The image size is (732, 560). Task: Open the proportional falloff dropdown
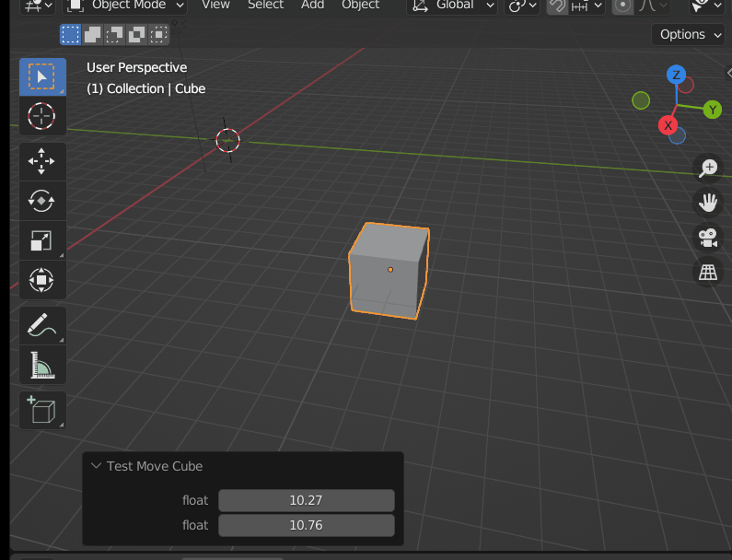652,6
